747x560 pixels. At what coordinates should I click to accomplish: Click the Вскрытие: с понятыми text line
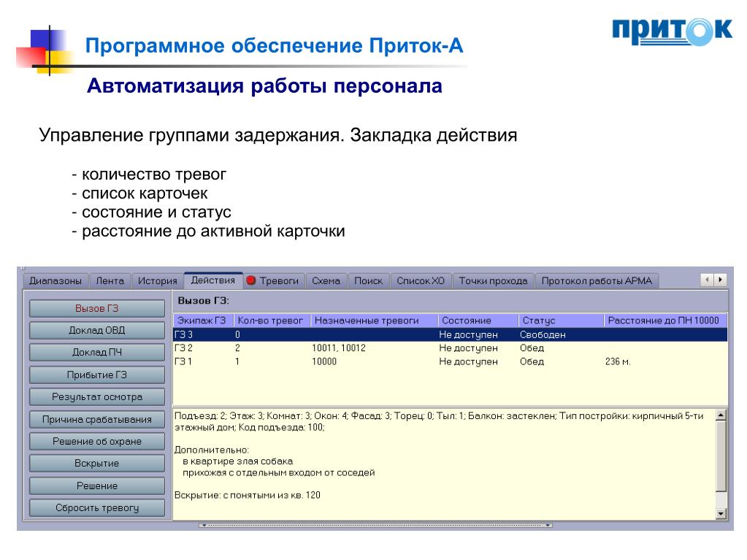(248, 495)
